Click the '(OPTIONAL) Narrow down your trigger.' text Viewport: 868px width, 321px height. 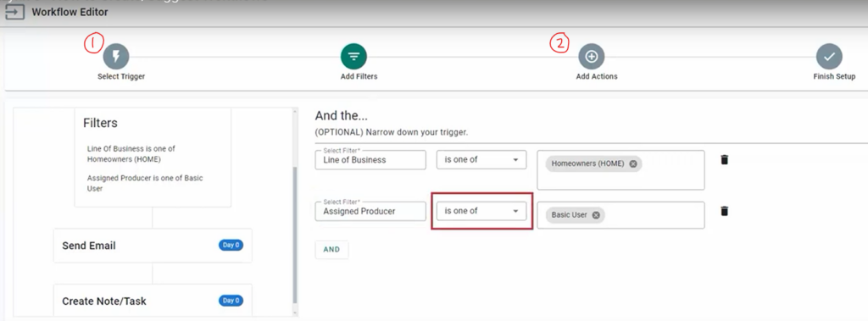click(392, 133)
